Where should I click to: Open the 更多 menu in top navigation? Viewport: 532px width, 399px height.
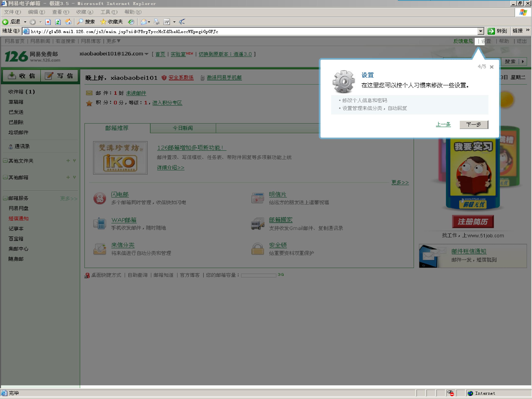coord(113,41)
